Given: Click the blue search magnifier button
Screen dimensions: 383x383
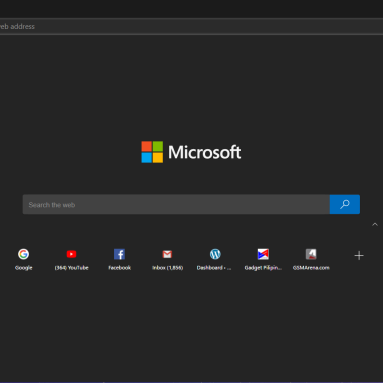Looking at the screenshot, I should pos(345,204).
